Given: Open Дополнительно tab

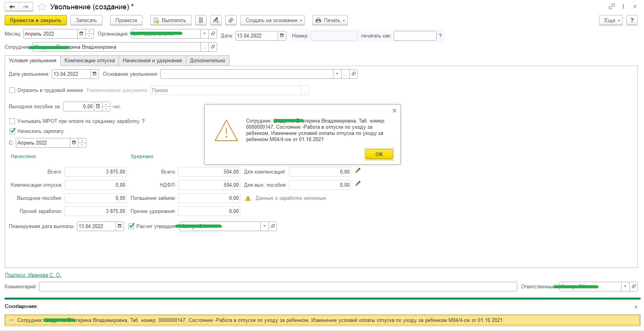Looking at the screenshot, I should (207, 61).
